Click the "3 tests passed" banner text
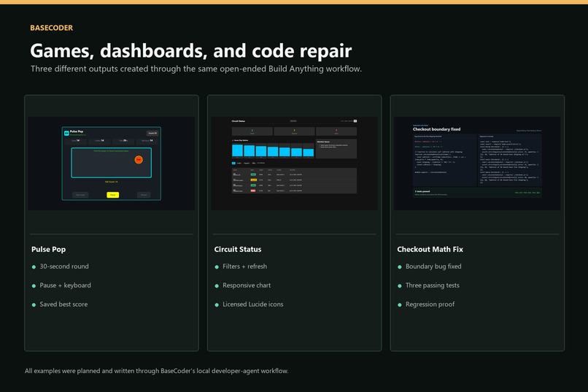Viewport: 588px width, 392px height. tap(422, 191)
